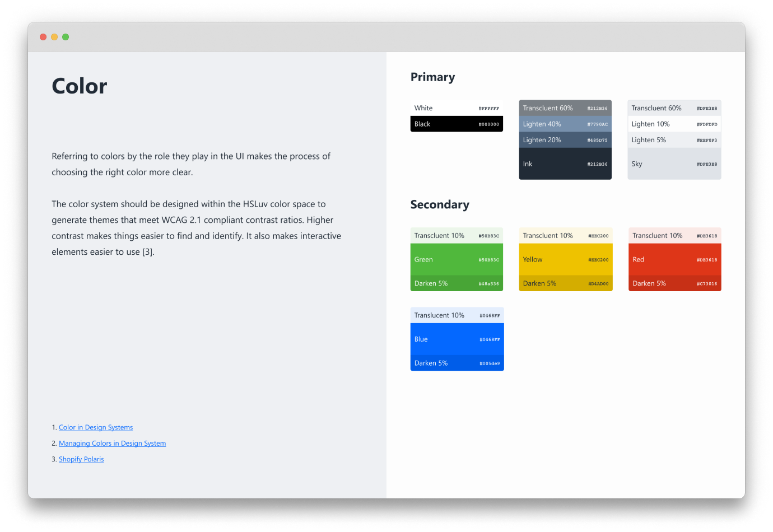Select the White color swatch
Viewport: 773px width, 532px height.
457,108
